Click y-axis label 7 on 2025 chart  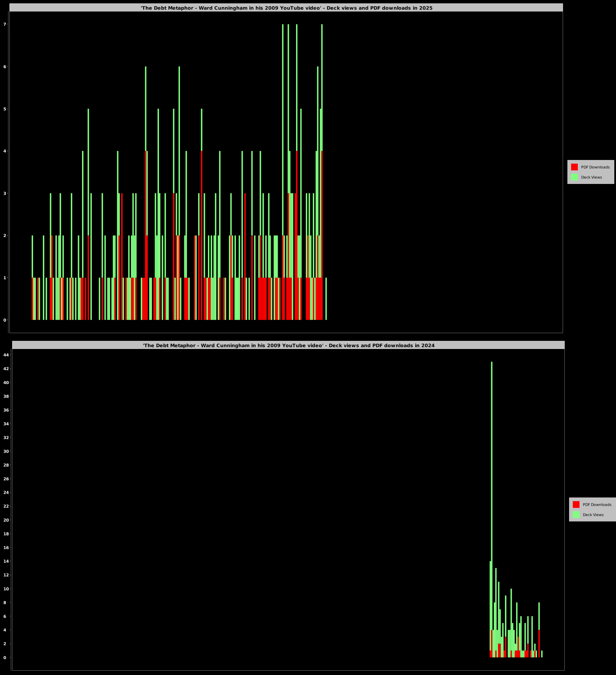click(5, 24)
